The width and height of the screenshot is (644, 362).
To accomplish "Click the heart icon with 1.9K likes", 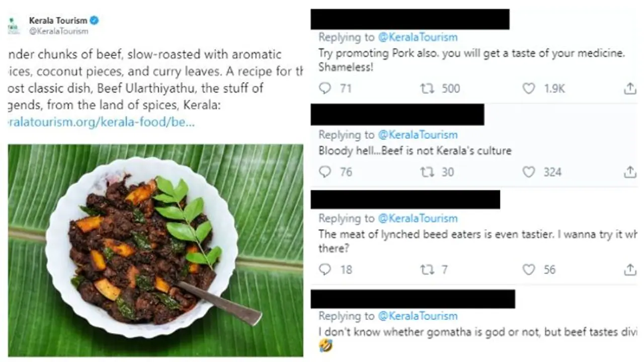I will coord(529,88).
